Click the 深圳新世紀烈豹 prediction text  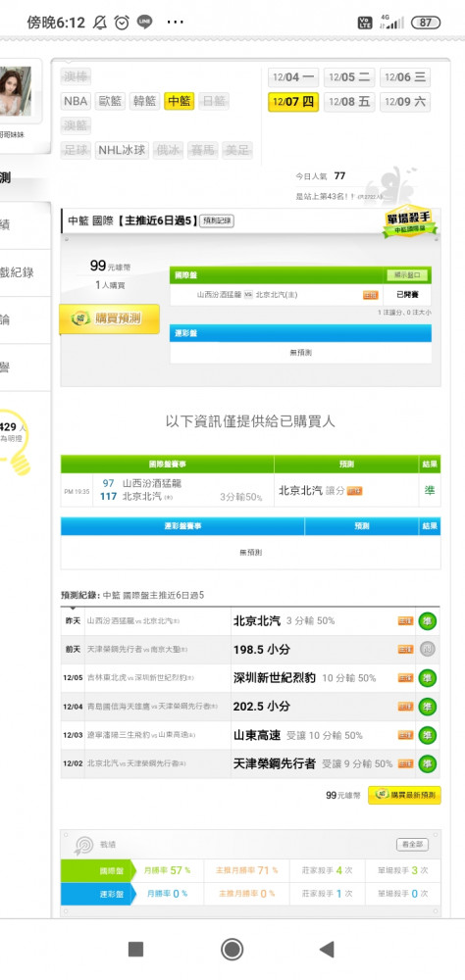[x=274, y=678]
